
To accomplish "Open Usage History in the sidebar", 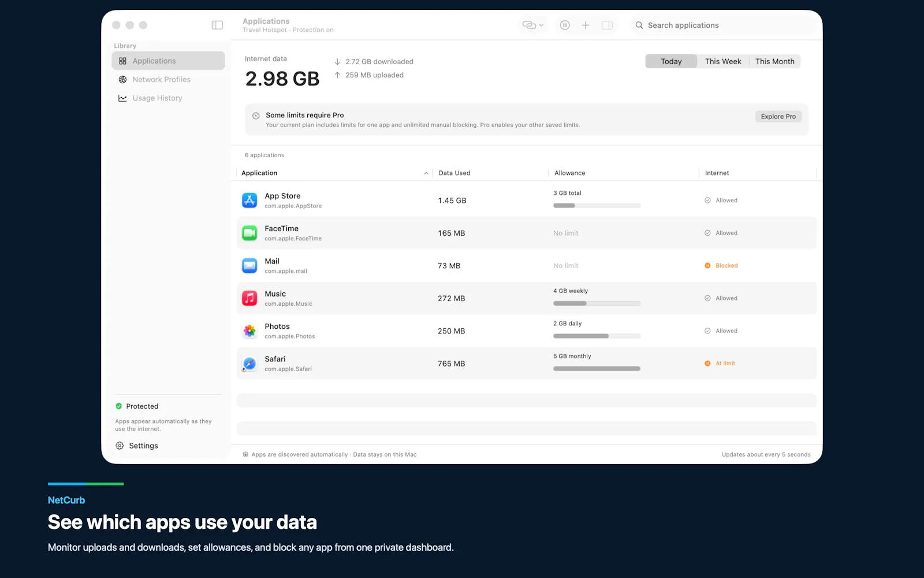I will point(168,98).
